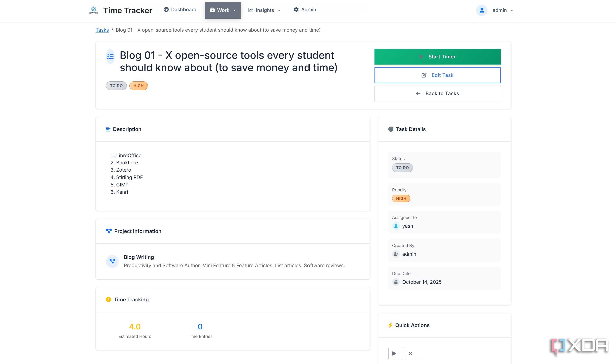Viewport: 616px width, 364px height.
Task: Click the Description section lines icon
Action: (x=108, y=129)
